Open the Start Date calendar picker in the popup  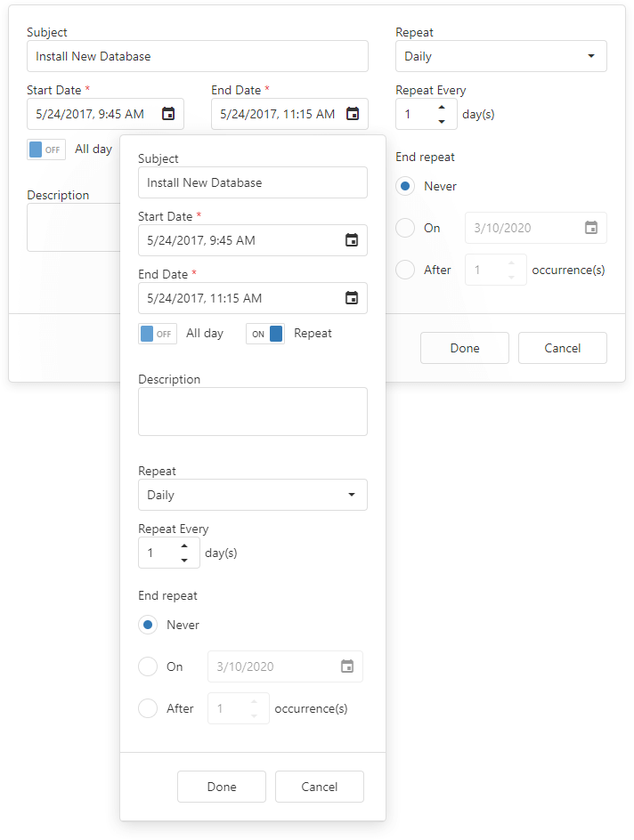354,240
